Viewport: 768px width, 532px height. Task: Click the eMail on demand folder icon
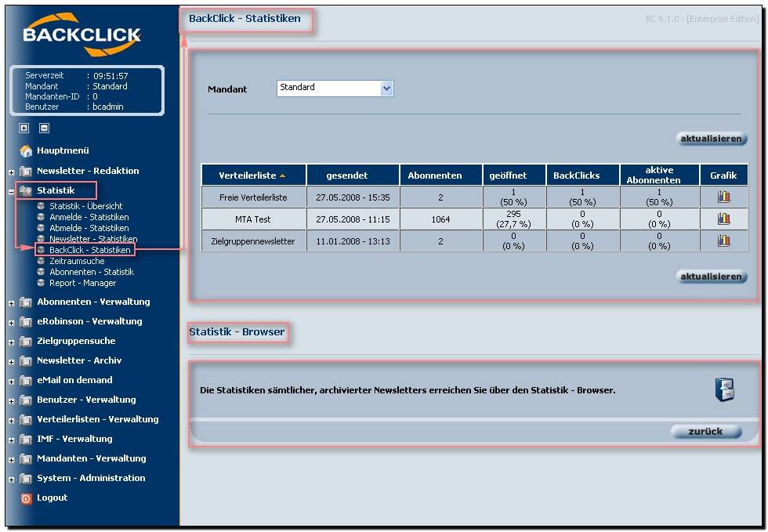25,380
